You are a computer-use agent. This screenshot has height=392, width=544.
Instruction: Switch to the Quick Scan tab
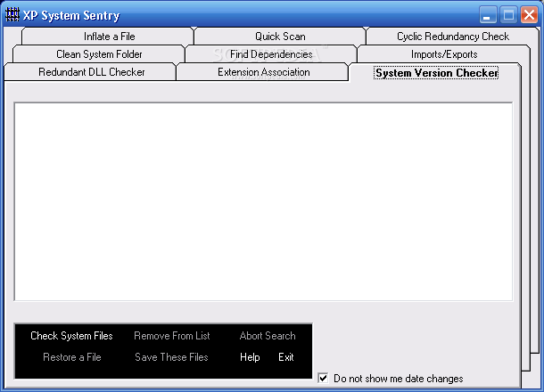(280, 37)
